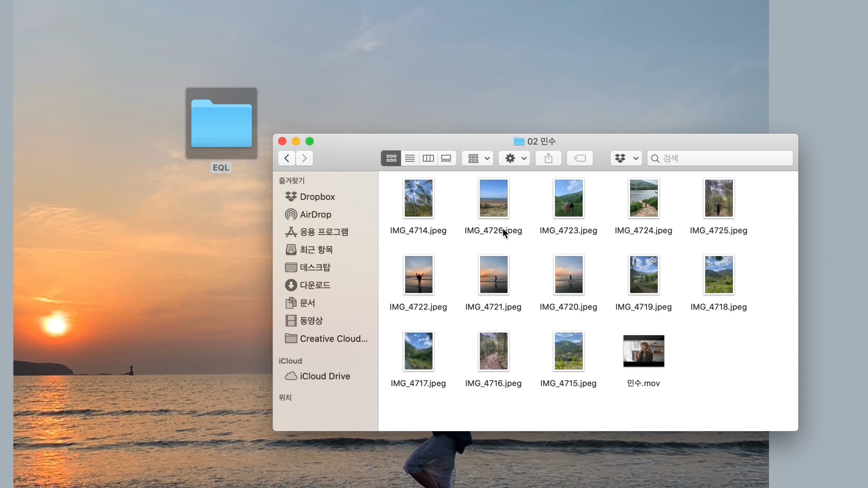Viewport: 868px width, 488px height.
Task: Click the Edit Tags toolbar button
Action: click(x=580, y=158)
